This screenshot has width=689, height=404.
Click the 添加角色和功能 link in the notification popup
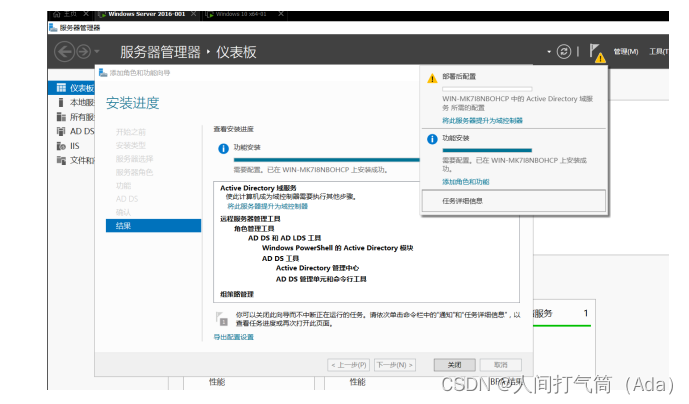[466, 182]
